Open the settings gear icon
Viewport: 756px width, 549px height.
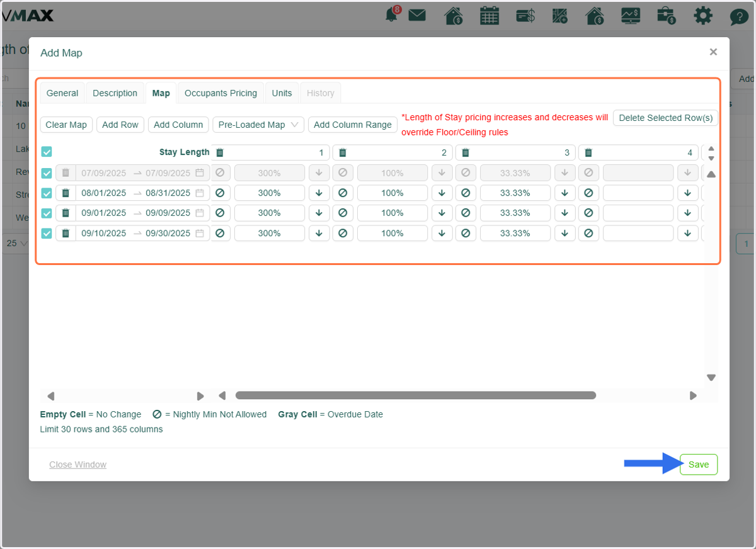(703, 15)
